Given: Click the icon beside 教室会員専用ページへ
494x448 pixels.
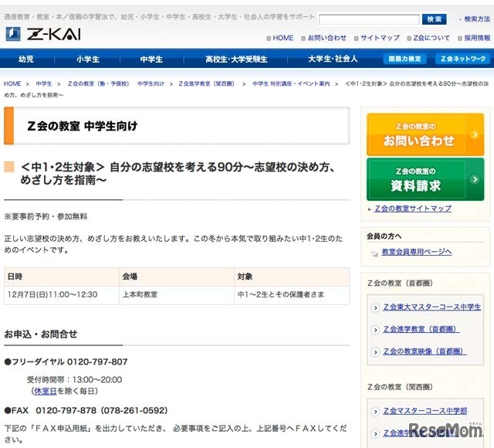Looking at the screenshot, I should tap(374, 253).
